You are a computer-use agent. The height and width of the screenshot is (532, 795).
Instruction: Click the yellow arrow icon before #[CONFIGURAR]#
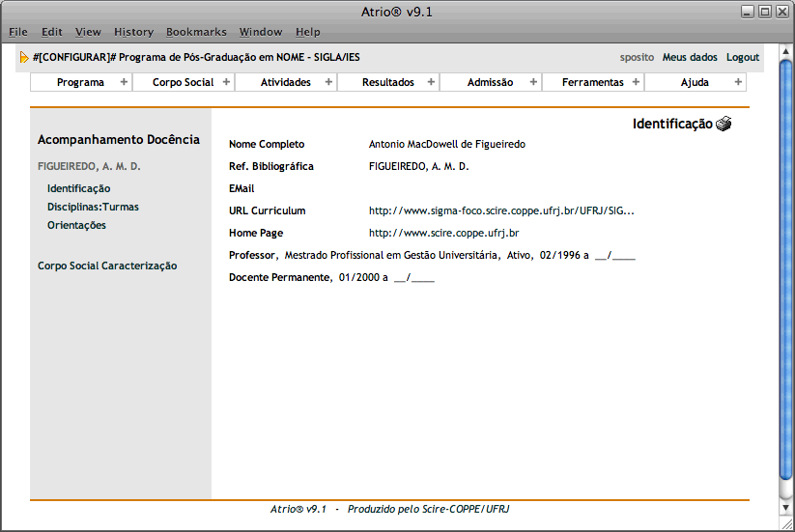[24, 58]
